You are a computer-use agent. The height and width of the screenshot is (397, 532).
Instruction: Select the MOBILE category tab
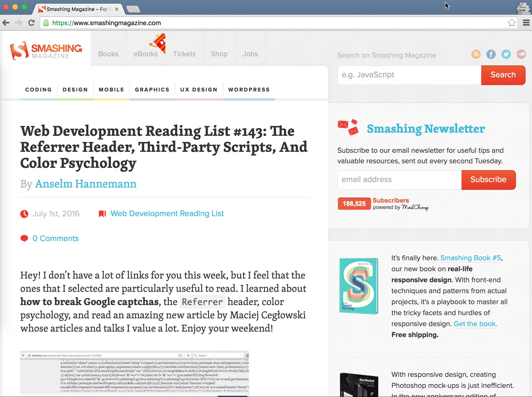point(111,90)
